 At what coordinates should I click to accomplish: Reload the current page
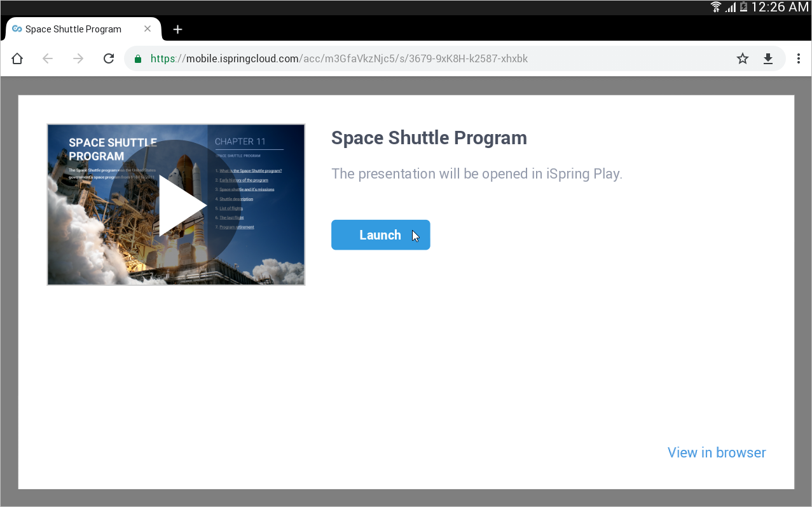(x=109, y=58)
